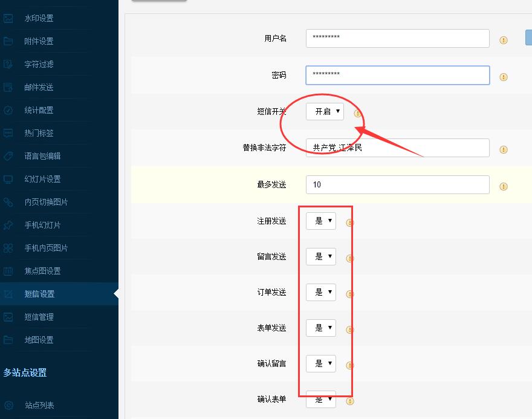
Task: Open the 注册发送 dropdown
Action: click(x=321, y=221)
